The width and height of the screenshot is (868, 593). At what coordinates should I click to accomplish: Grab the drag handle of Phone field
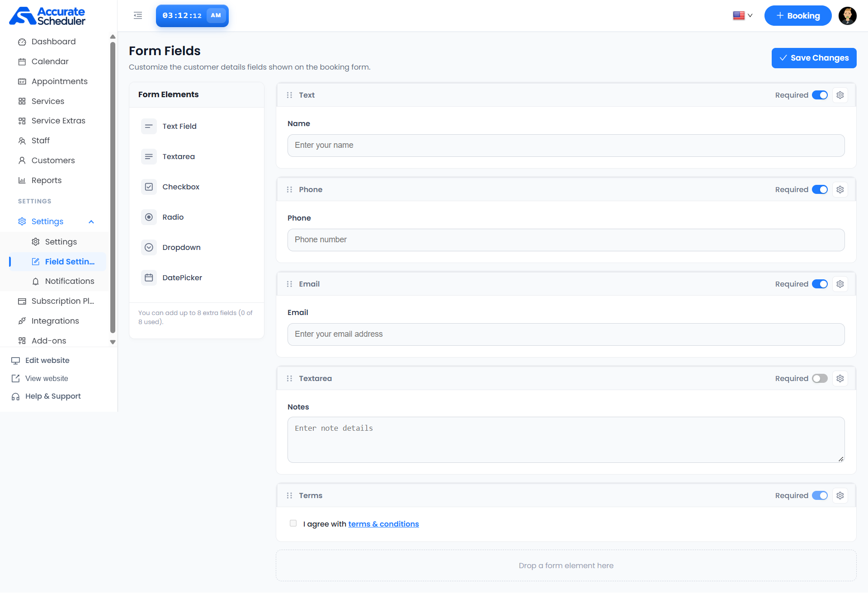289,189
